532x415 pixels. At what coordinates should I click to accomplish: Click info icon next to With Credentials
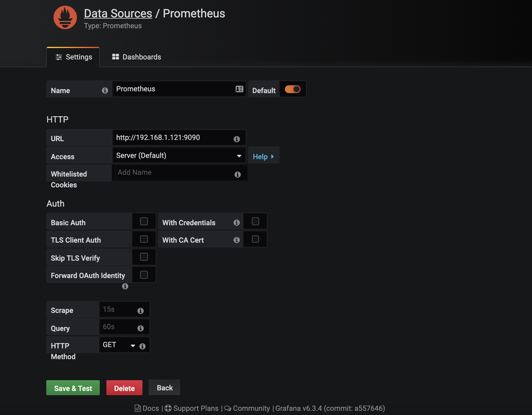pos(237,223)
